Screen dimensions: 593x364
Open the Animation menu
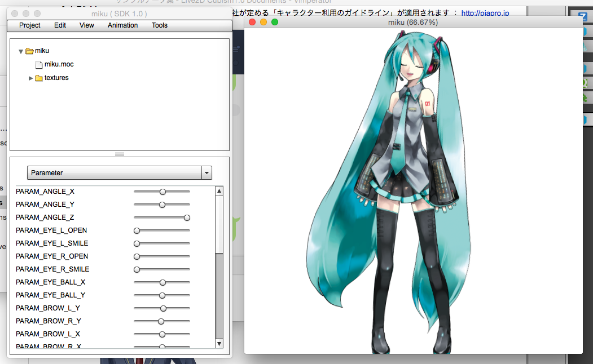(x=122, y=25)
